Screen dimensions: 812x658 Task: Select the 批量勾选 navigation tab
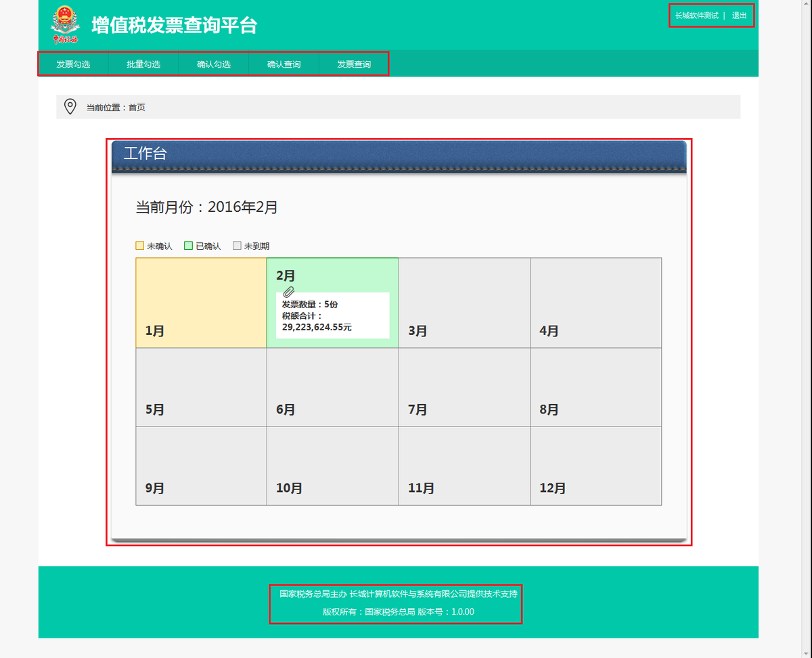[143, 64]
